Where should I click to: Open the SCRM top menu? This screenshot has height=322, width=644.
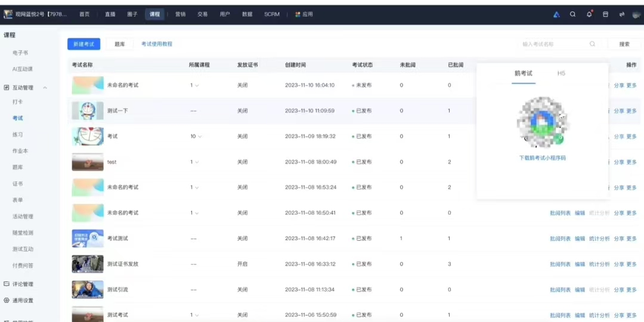[x=271, y=14]
